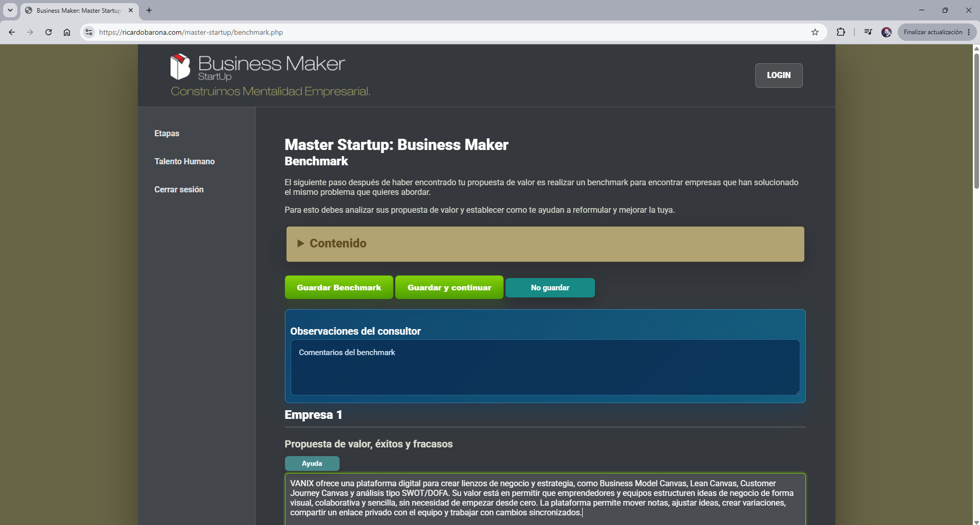Select Cerrar sesión in the sidebar
980x525 pixels.
point(179,189)
